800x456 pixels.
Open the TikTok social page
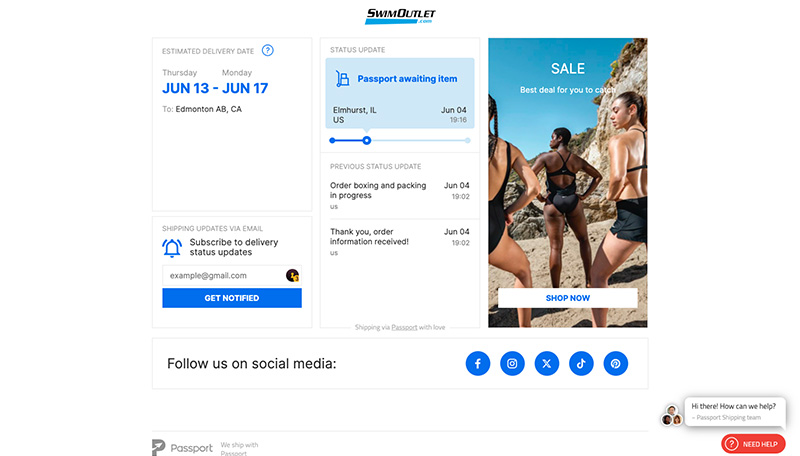click(x=581, y=364)
